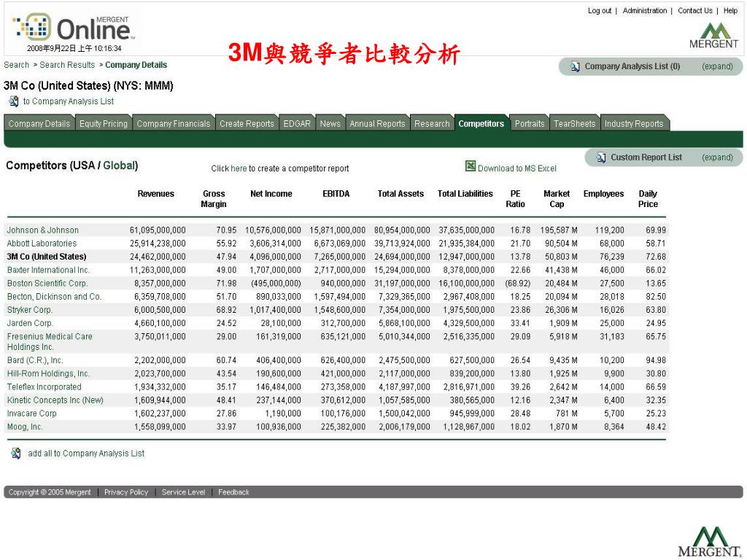This screenshot has height=560, width=747.
Task: Select the Research tab
Action: [x=432, y=123]
